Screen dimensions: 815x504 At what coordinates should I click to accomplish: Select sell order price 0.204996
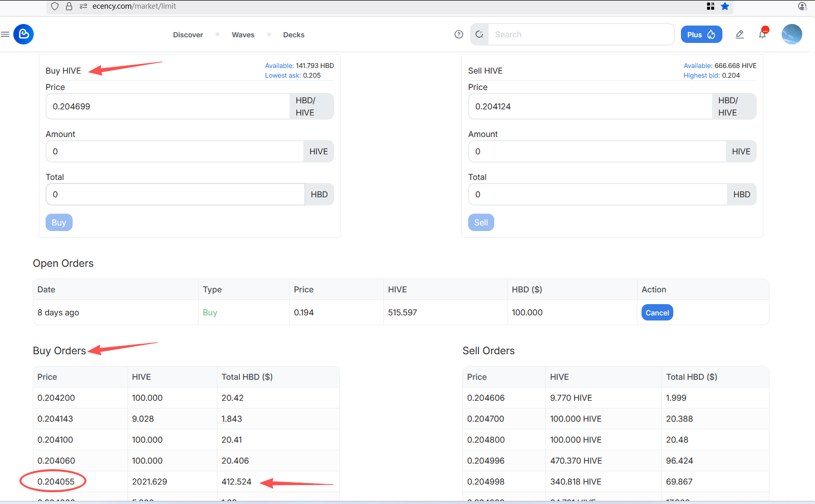[486, 461]
